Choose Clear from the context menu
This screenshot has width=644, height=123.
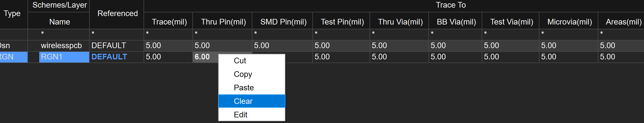(x=243, y=101)
